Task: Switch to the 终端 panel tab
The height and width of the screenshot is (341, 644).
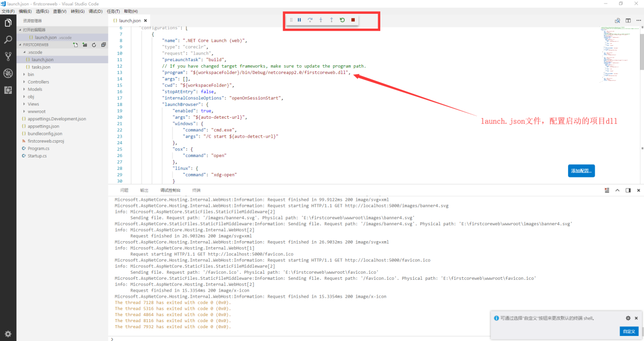Action: tap(196, 190)
